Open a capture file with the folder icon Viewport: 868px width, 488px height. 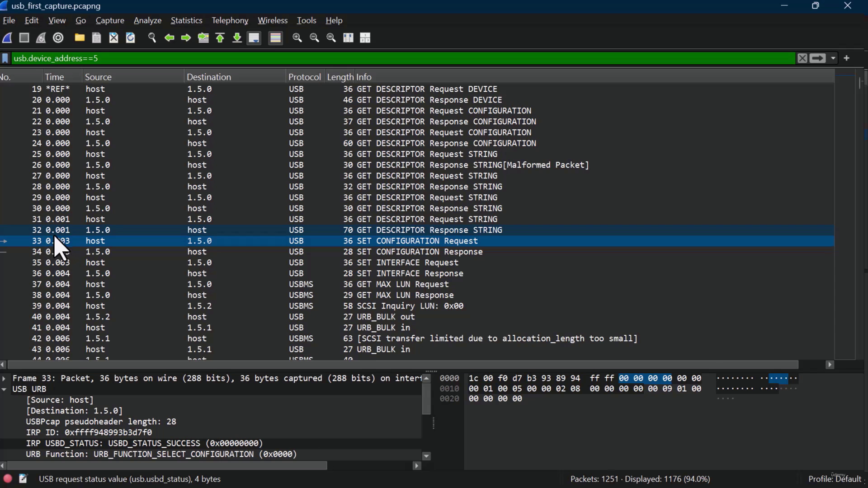click(x=80, y=38)
